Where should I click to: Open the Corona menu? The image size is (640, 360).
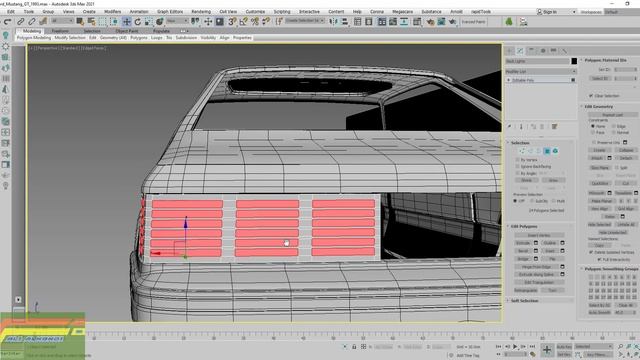pos(377,12)
